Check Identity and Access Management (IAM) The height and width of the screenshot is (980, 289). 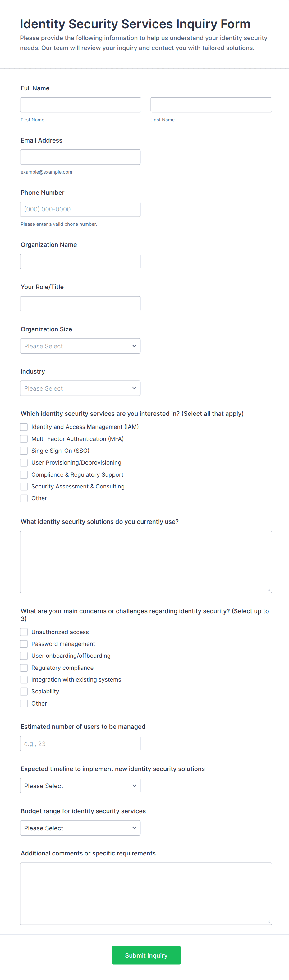point(24,427)
